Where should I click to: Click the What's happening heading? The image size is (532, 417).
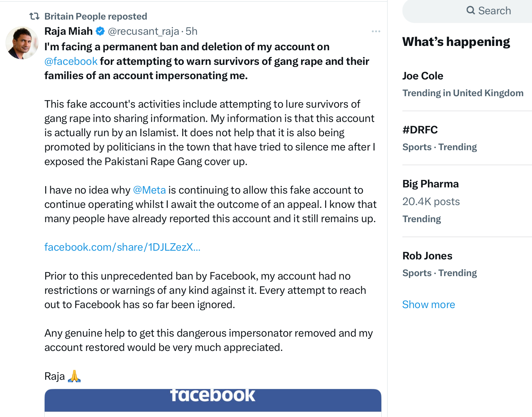456,42
